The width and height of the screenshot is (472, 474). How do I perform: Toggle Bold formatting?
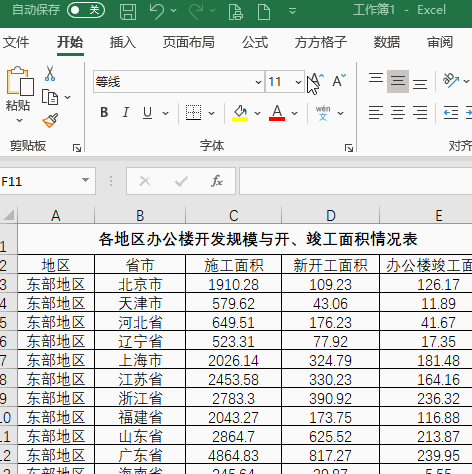tap(104, 113)
